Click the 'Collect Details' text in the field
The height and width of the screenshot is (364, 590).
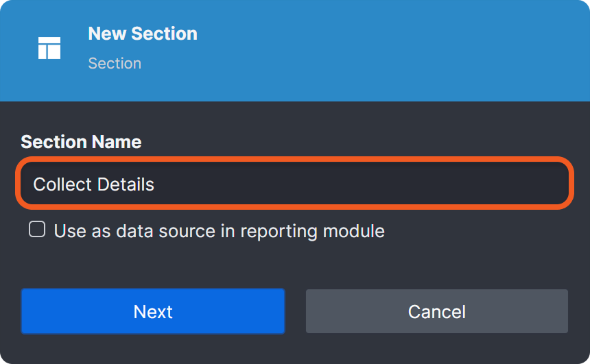[93, 184]
